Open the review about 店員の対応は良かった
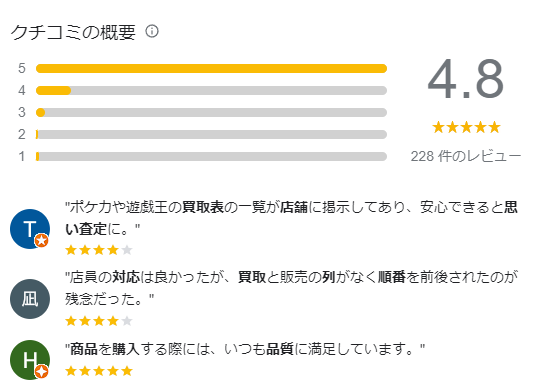The width and height of the screenshot is (544, 388). tap(291, 288)
